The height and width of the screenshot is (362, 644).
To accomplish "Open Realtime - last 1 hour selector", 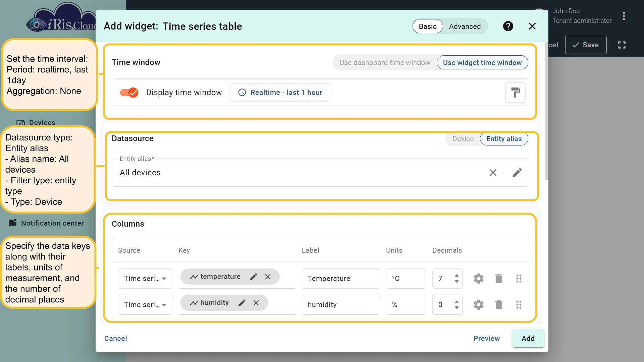I will tap(280, 93).
